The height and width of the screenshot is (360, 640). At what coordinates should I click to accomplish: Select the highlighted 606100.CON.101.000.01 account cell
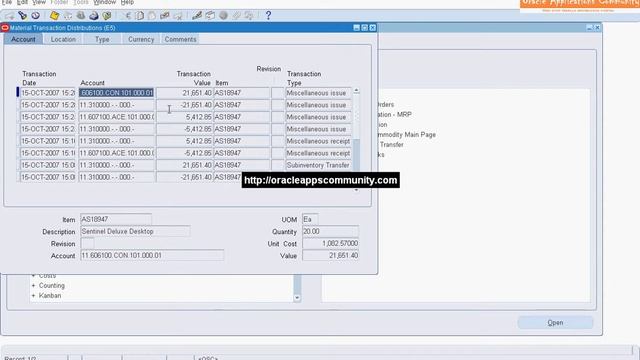[x=117, y=93]
